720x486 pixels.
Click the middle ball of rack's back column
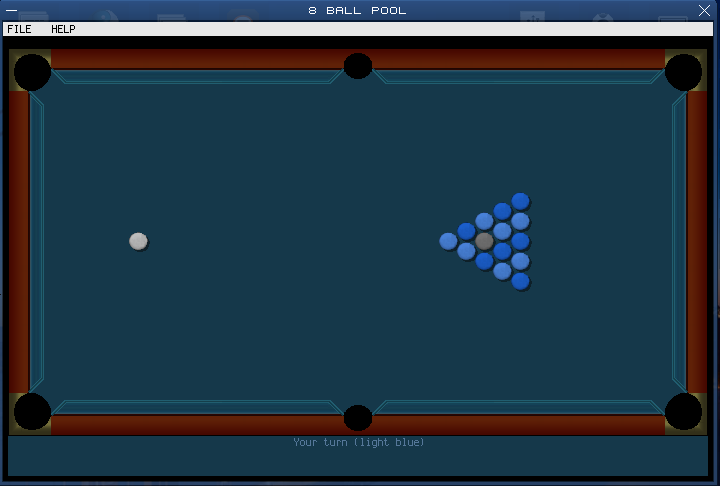click(x=520, y=241)
